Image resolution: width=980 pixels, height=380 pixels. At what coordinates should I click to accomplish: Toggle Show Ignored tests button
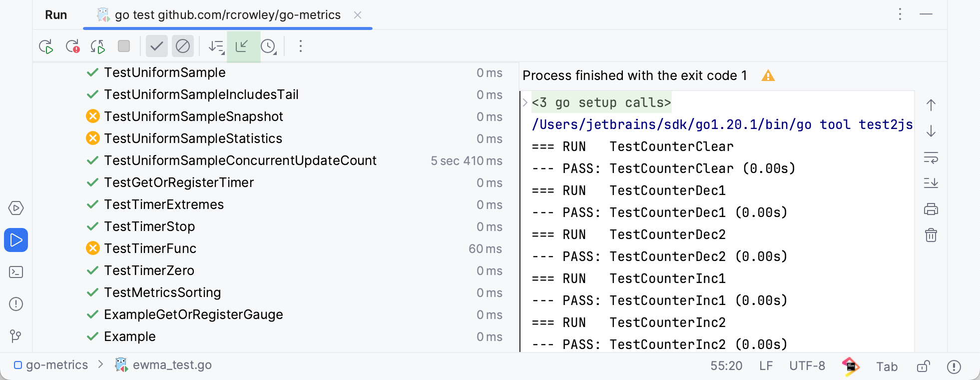(183, 46)
